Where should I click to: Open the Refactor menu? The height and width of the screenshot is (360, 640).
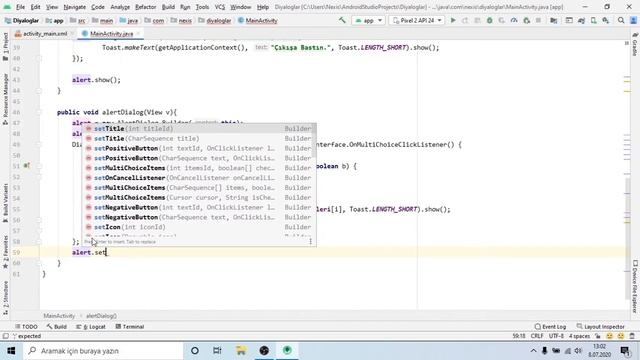tap(145, 7)
